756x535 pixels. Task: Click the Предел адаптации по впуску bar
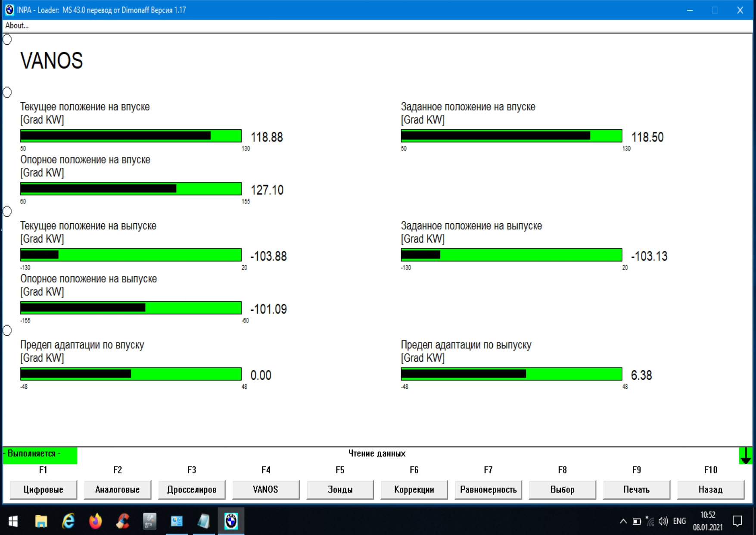click(131, 374)
